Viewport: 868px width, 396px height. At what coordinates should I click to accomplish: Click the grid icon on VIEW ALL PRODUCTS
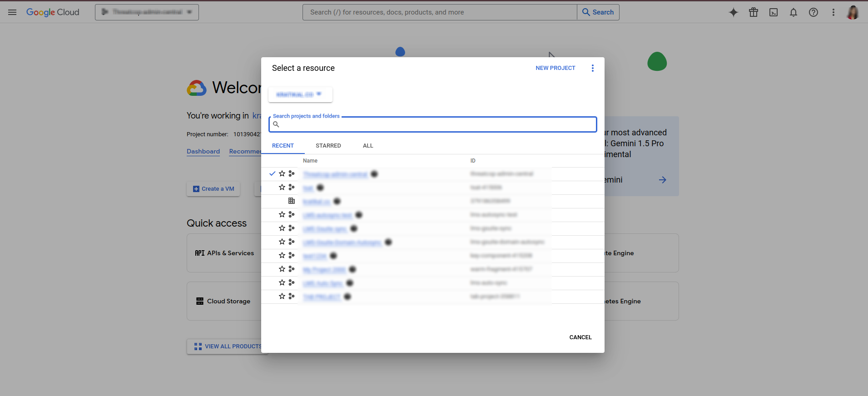[x=198, y=346]
